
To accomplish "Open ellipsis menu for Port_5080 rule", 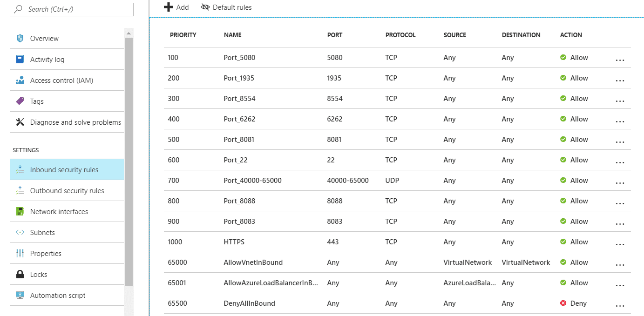I will click(x=620, y=61).
